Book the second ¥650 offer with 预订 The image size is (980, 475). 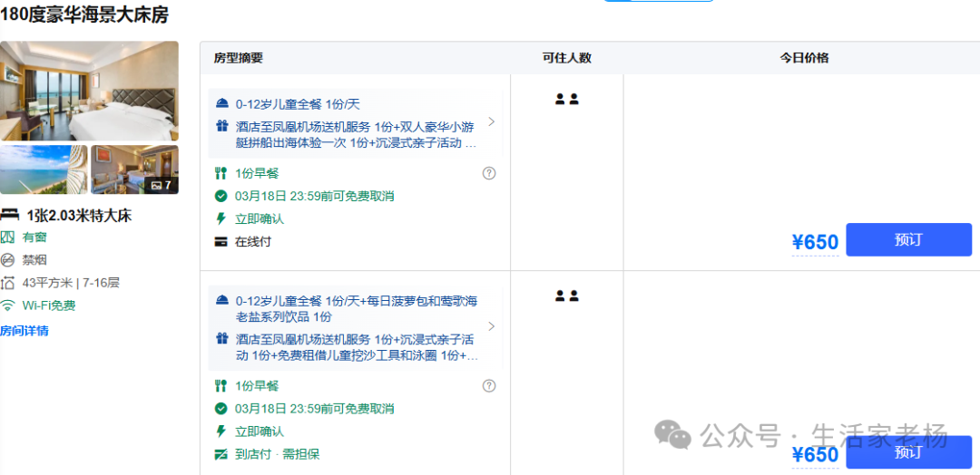point(908,452)
